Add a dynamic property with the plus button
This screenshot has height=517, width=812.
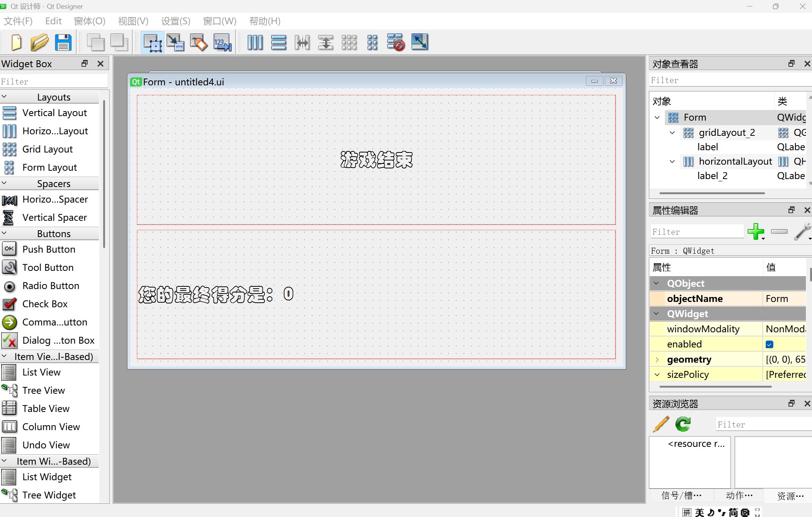[x=756, y=232]
